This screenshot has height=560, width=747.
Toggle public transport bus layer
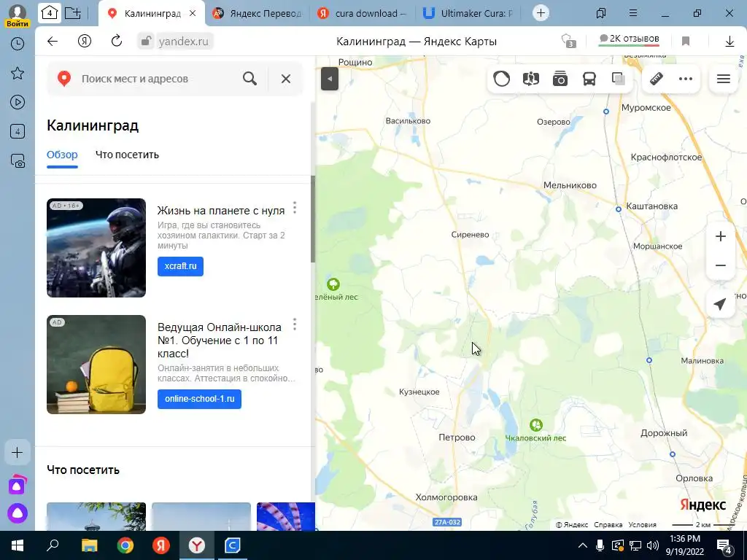589,79
